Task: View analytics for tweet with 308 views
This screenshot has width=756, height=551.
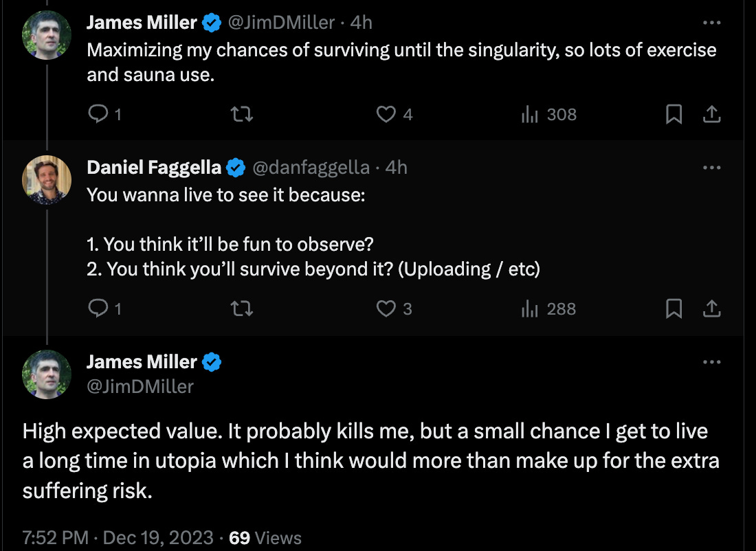Action: coord(530,115)
